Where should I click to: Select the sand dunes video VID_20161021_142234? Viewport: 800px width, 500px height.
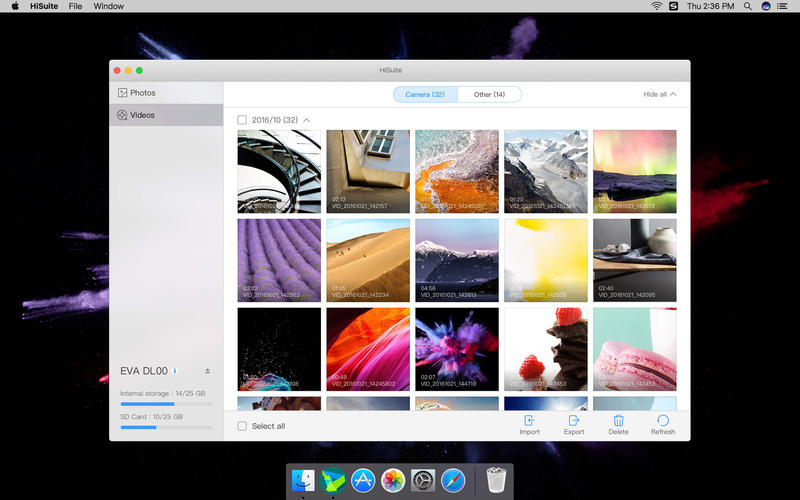pos(368,260)
